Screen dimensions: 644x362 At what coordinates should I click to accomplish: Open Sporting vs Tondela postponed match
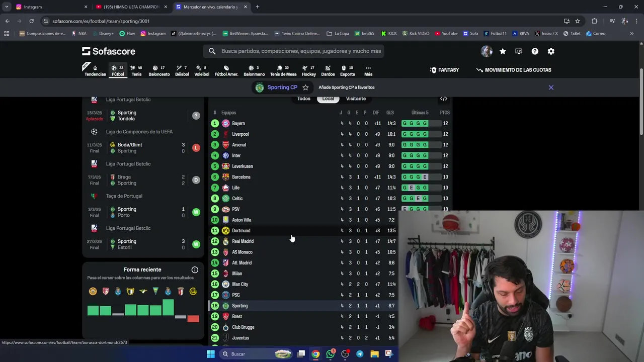point(143,116)
